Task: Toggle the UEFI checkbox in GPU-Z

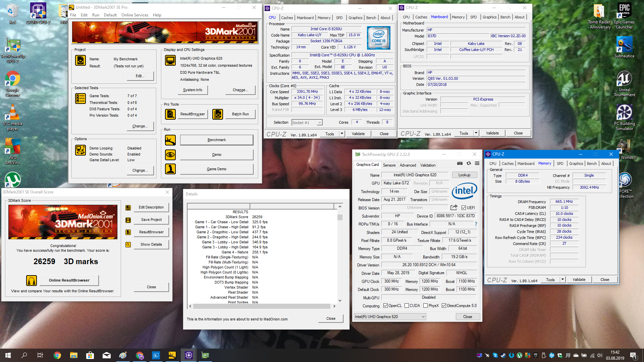Action: tap(464, 208)
